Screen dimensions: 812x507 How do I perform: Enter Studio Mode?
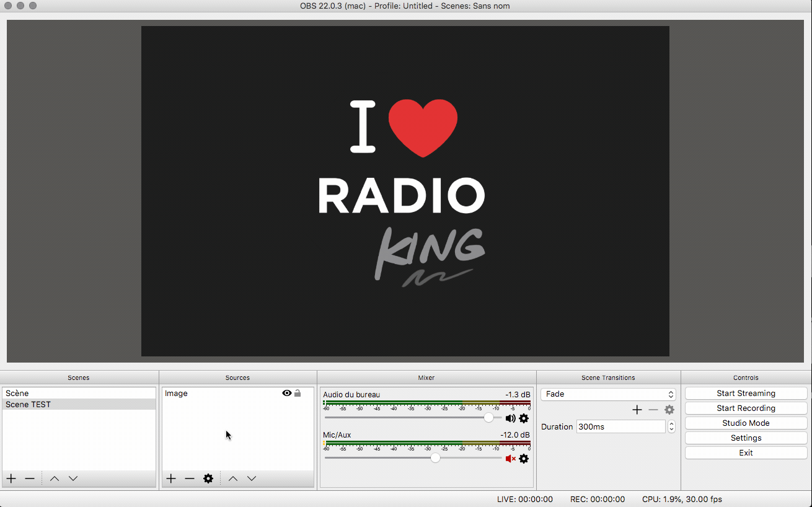pyautogui.click(x=746, y=423)
